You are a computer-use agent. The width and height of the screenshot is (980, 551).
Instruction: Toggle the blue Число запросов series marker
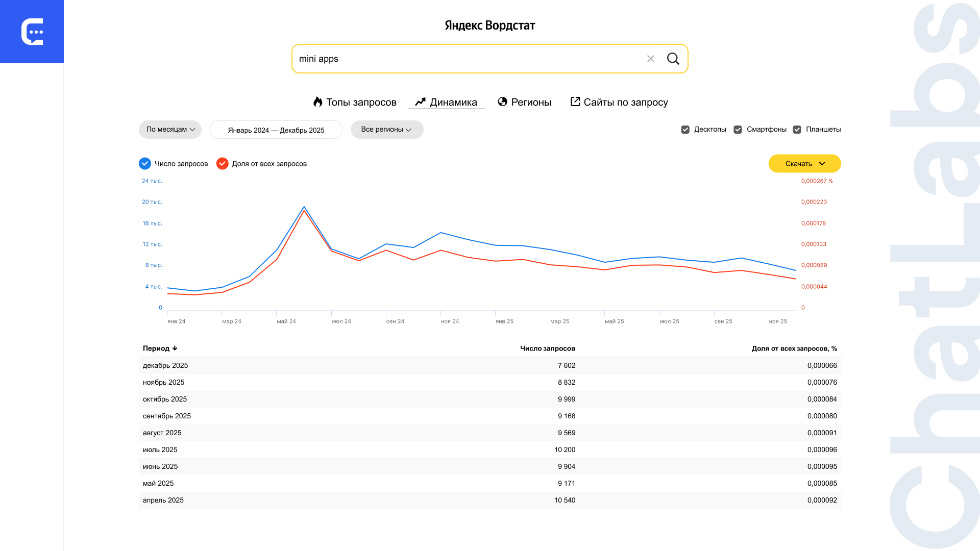coord(145,164)
